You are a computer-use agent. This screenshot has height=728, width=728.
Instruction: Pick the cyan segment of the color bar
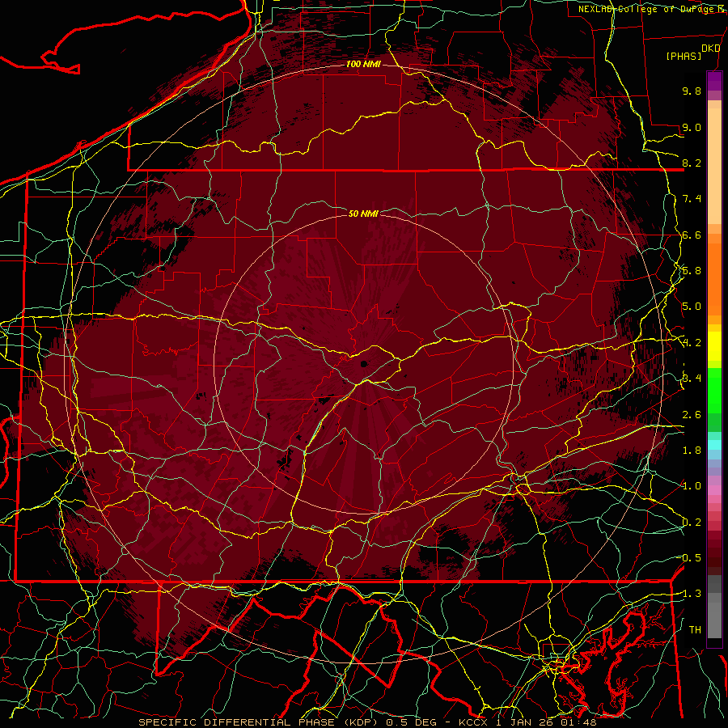click(714, 445)
